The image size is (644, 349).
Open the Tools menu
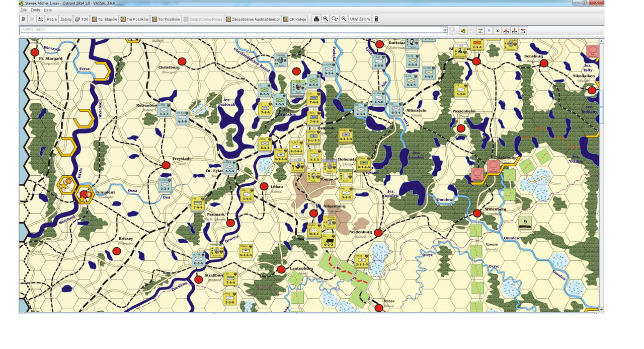click(35, 10)
